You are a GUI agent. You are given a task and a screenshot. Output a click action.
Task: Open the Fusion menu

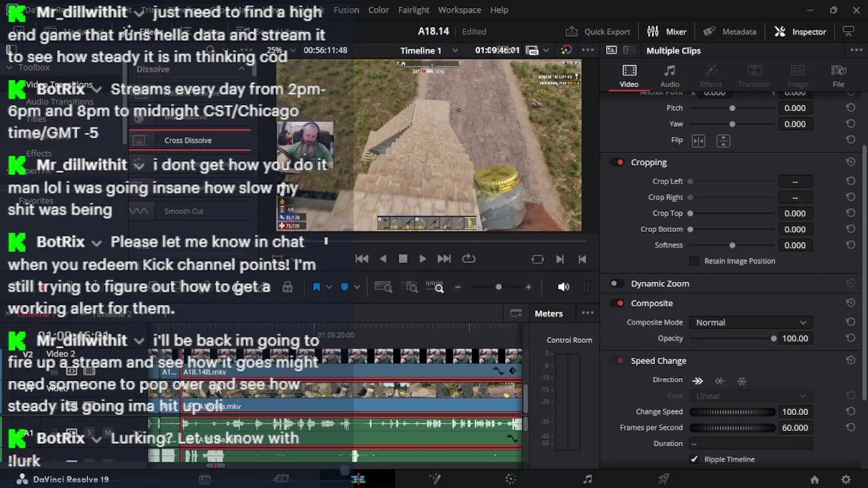coord(347,9)
